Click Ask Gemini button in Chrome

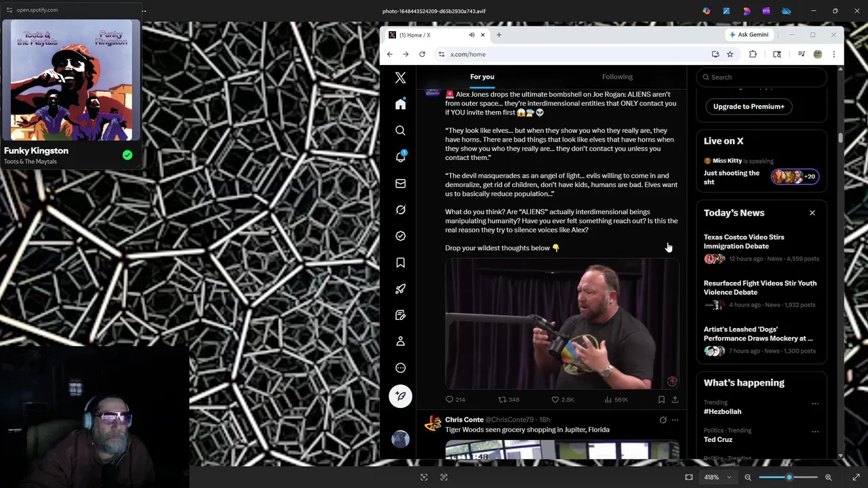tap(749, 35)
